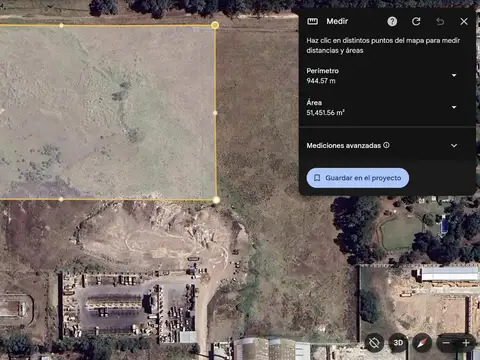Image resolution: width=480 pixels, height=360 pixels.
Task: Click the compass icon to reset north
Action: click(x=422, y=342)
